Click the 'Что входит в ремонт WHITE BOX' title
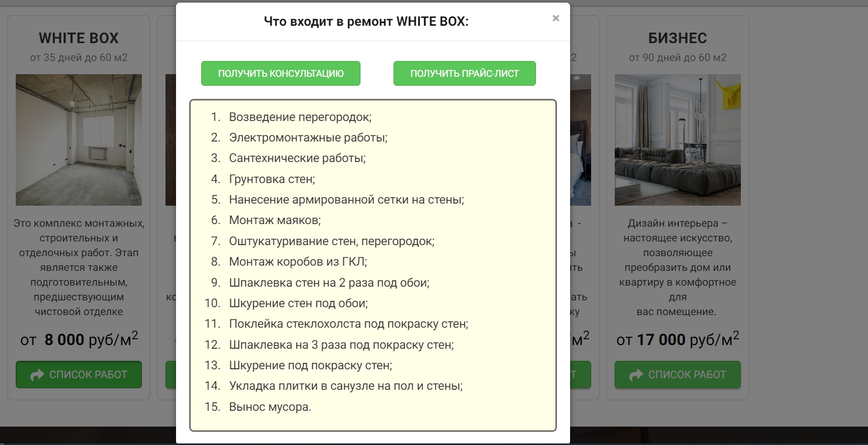The image size is (868, 445). tap(366, 22)
